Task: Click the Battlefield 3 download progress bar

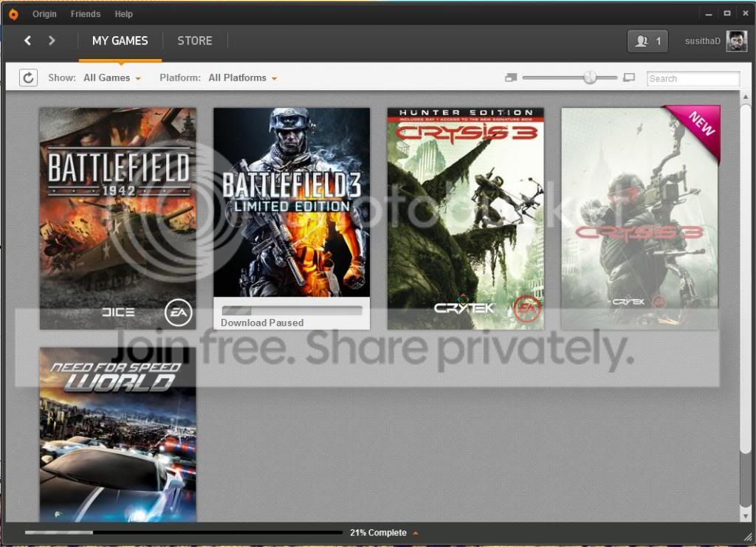Action: [x=292, y=310]
